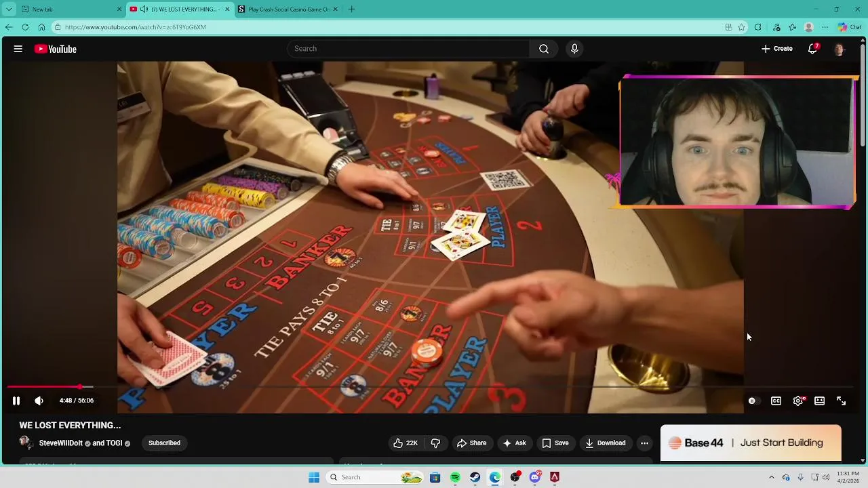Viewport: 868px width, 488px height.
Task: Open YouTube notifications bell
Action: pyautogui.click(x=812, y=49)
